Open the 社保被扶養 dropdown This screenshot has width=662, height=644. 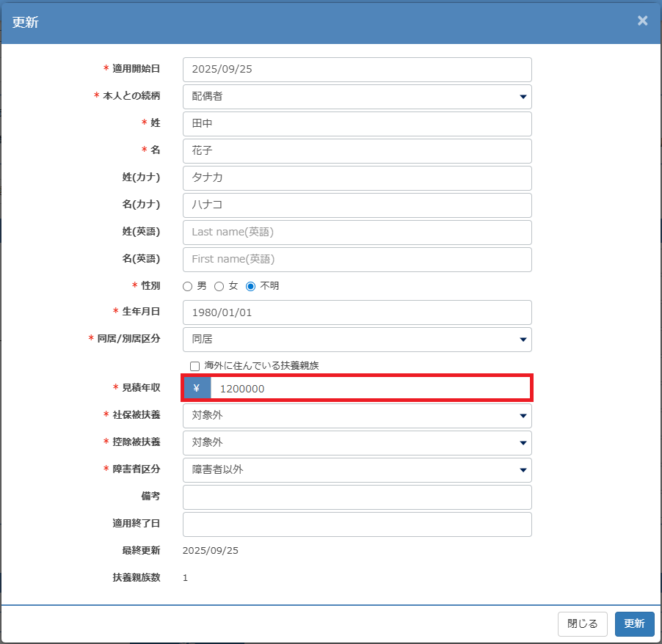pyautogui.click(x=357, y=415)
